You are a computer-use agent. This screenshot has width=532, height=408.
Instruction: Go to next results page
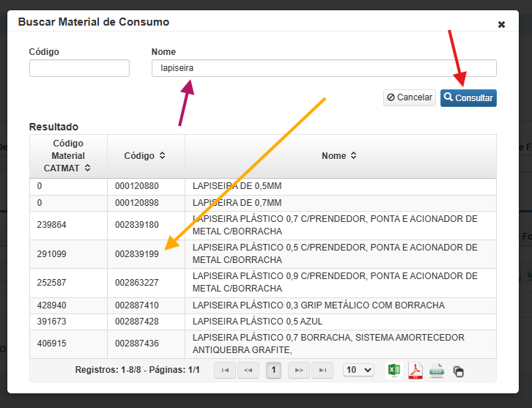pos(298,371)
